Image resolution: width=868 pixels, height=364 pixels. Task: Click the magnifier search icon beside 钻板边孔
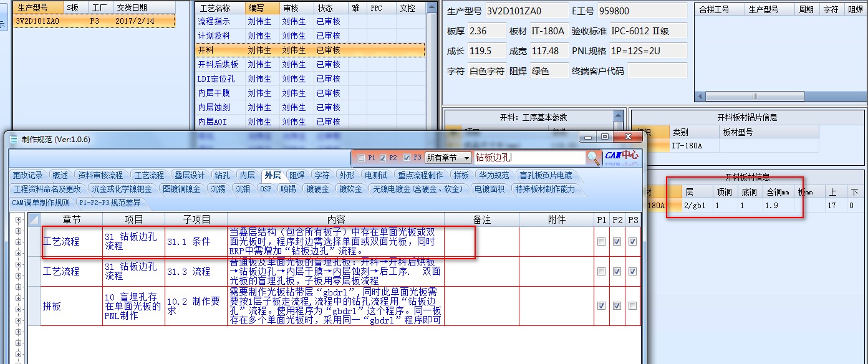594,158
